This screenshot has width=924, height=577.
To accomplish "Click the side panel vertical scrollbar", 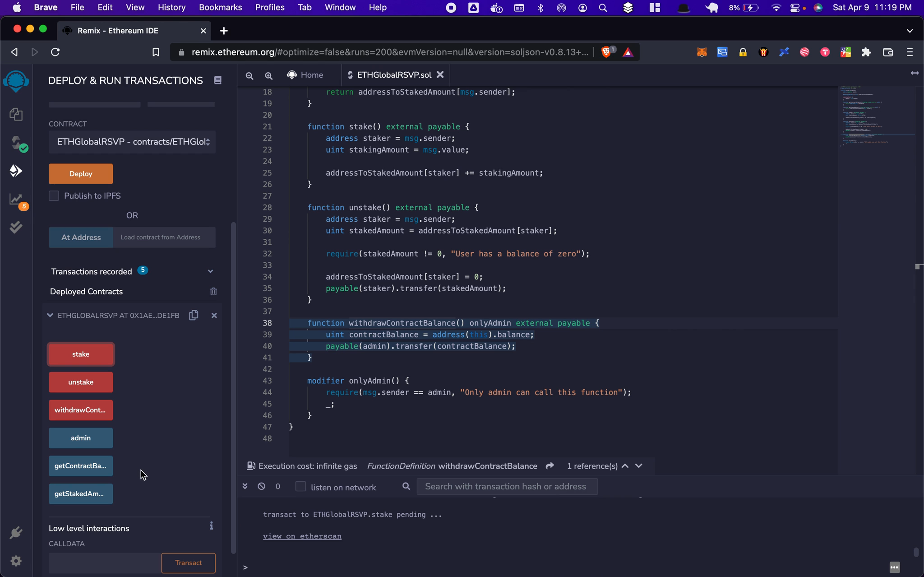I will pos(234,388).
